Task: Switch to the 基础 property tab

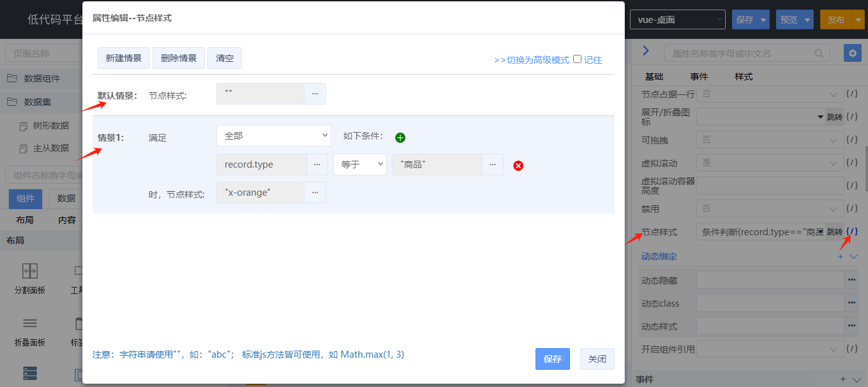Action: [x=654, y=77]
